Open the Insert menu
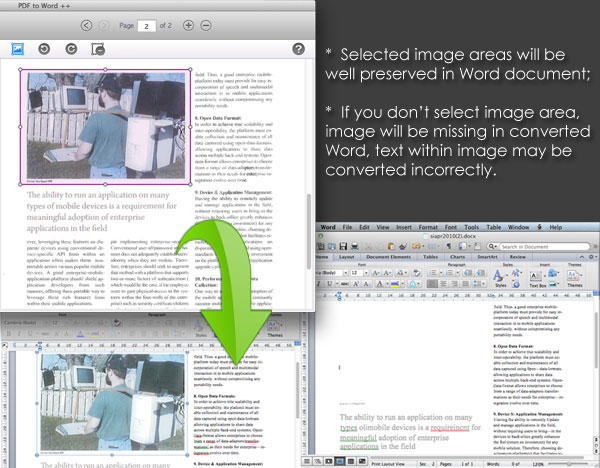The width and height of the screenshot is (600, 468). [404, 227]
